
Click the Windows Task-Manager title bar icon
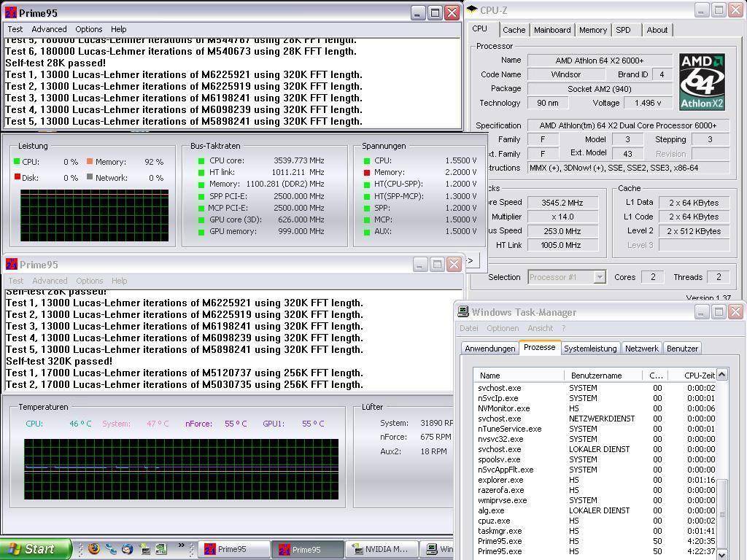pyautogui.click(x=463, y=312)
